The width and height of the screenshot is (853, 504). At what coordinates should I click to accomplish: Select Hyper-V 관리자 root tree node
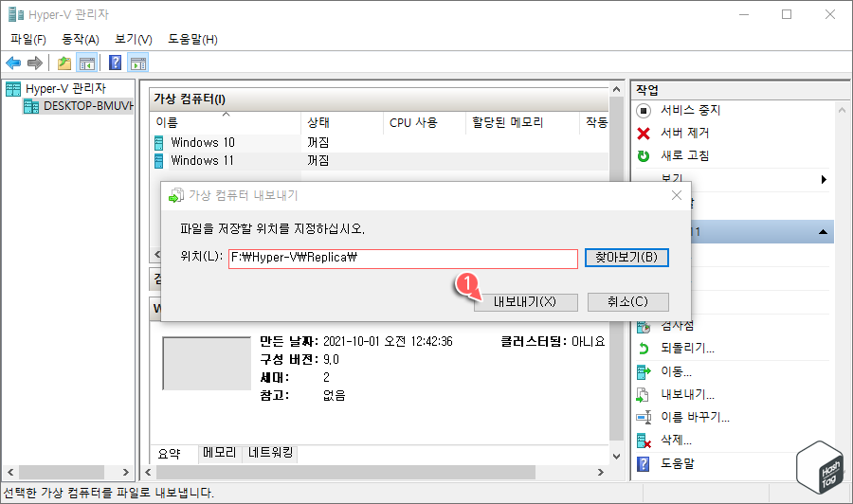[65, 89]
